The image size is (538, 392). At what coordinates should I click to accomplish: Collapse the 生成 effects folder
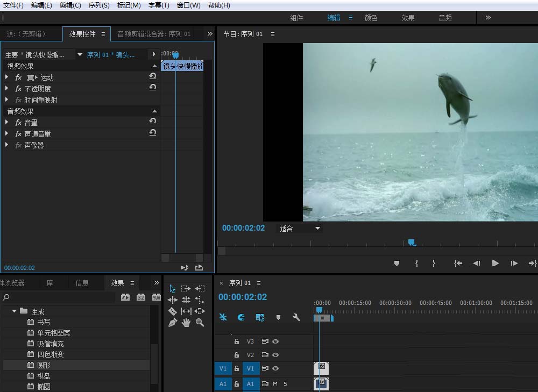[x=15, y=311]
